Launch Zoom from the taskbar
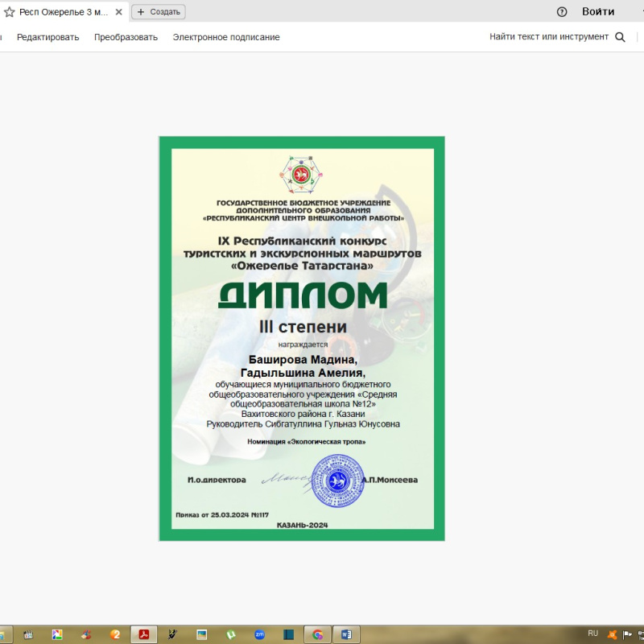Image resolution: width=644 pixels, height=644 pixels. tap(258, 634)
